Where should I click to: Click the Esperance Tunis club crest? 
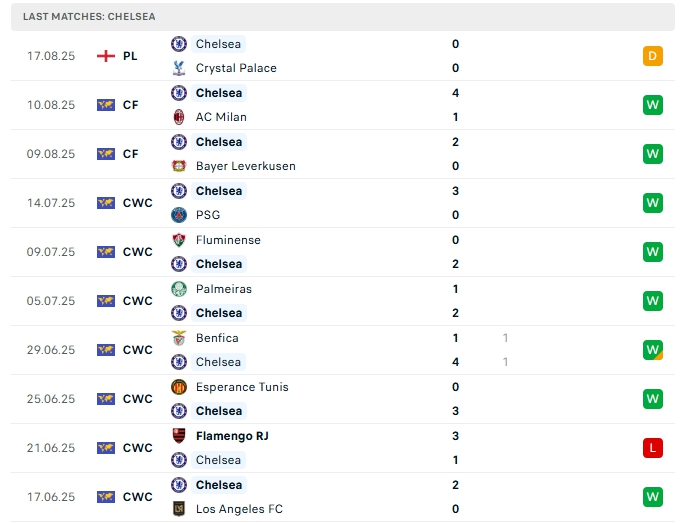tap(179, 387)
